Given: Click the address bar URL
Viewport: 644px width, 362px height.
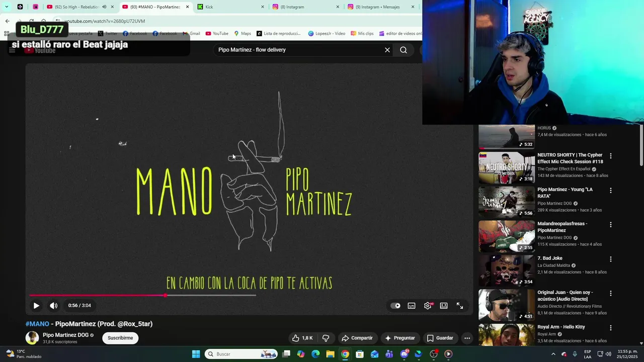Looking at the screenshot, I should tap(105, 21).
